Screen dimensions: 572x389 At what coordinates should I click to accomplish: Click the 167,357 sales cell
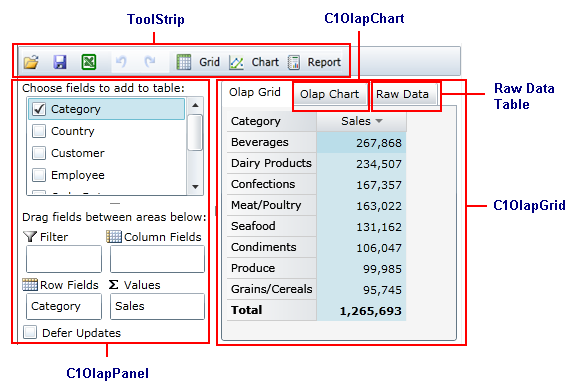pos(361,184)
